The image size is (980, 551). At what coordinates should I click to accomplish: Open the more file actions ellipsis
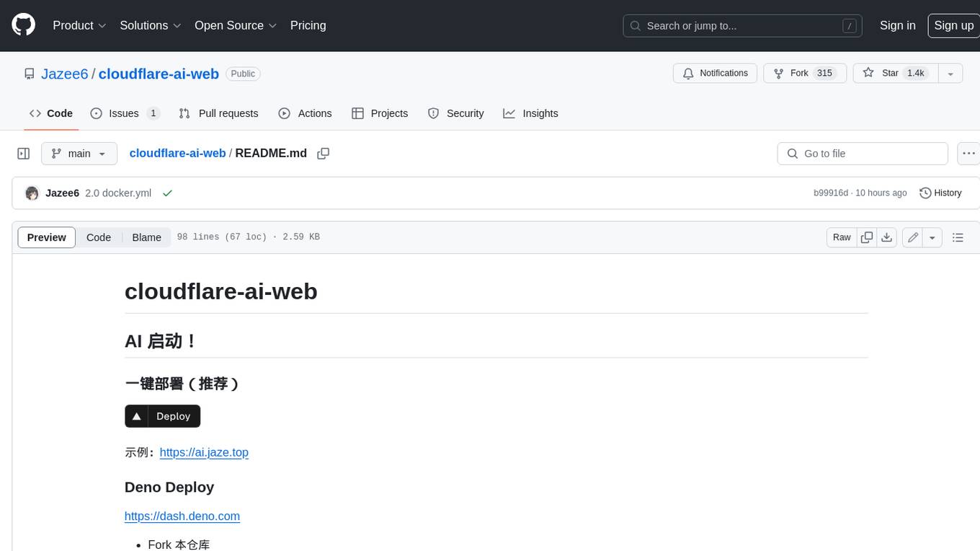pos(968,154)
